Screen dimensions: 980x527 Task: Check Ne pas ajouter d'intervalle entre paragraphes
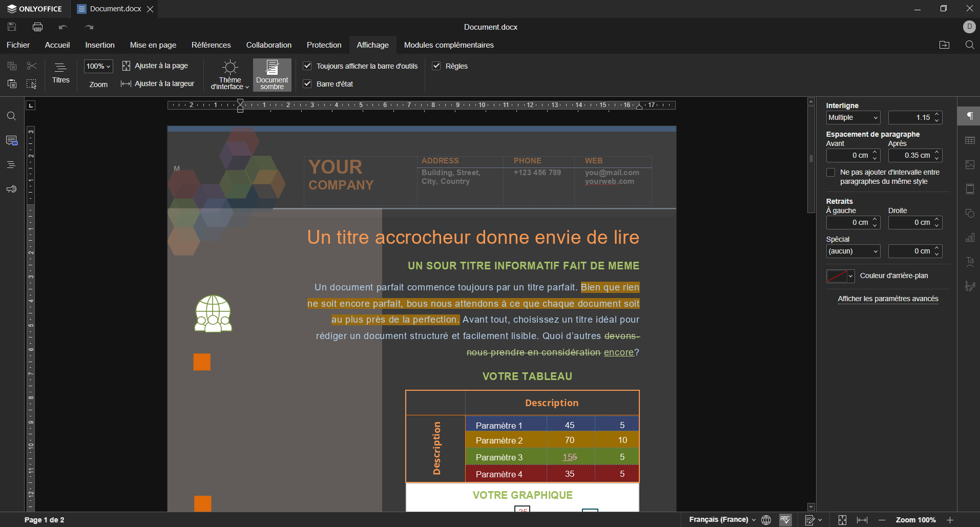point(831,173)
